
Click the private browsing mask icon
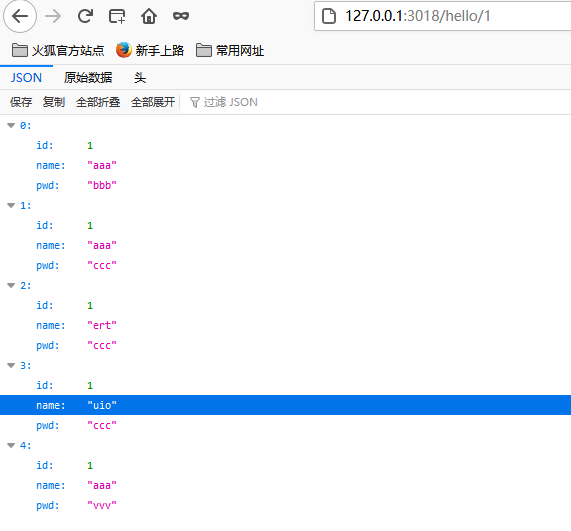[181, 16]
